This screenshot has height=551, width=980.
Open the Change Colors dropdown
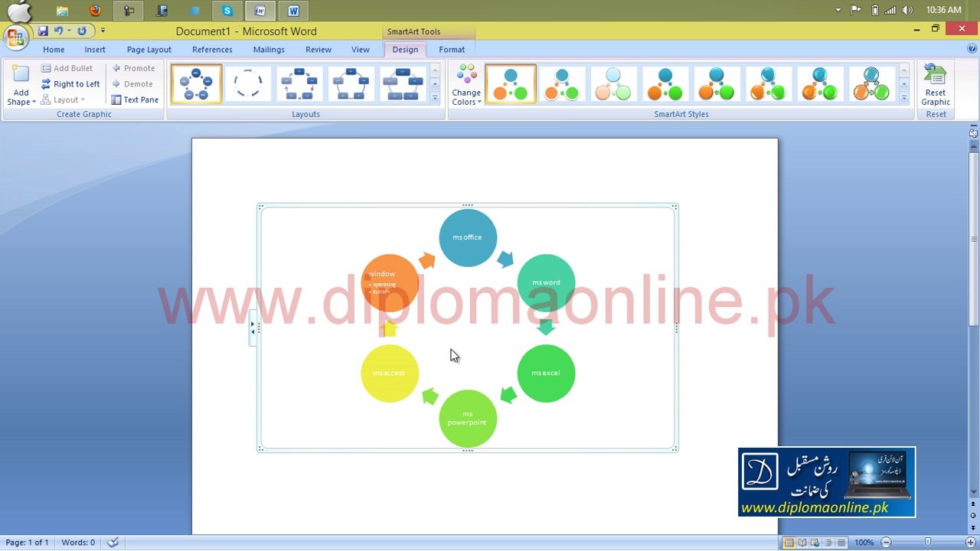point(466,85)
